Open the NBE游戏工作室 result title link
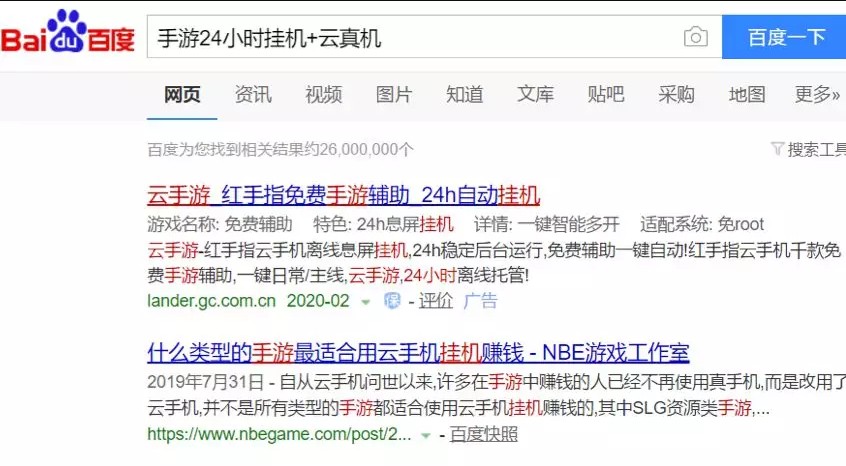Image resolution: width=846 pixels, height=466 pixels. click(x=418, y=353)
